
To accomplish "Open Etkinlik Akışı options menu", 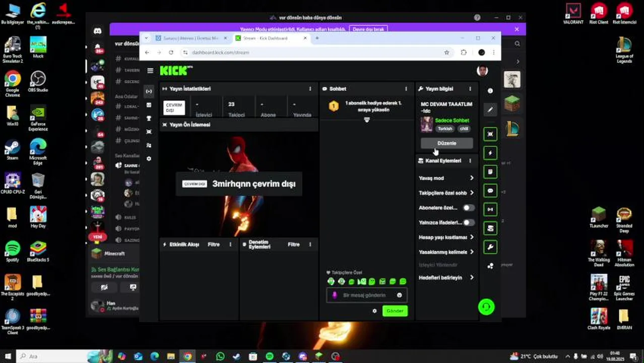I will [x=230, y=245].
